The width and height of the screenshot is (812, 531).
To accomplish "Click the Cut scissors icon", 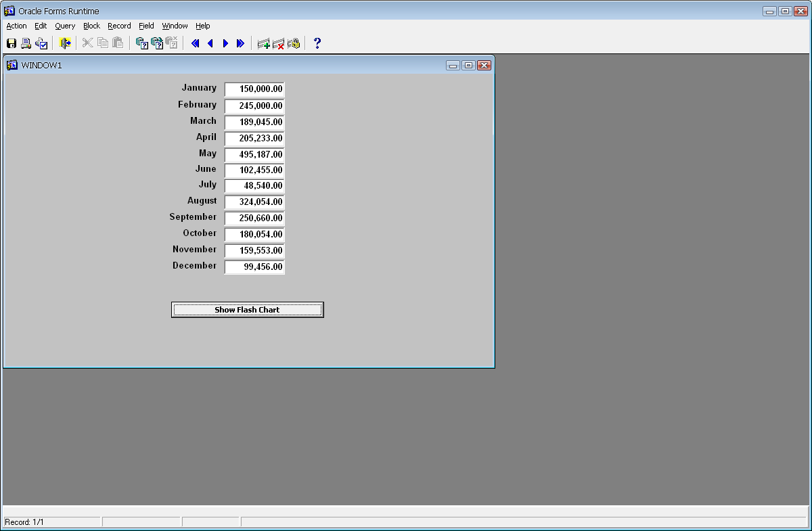I will (x=87, y=43).
